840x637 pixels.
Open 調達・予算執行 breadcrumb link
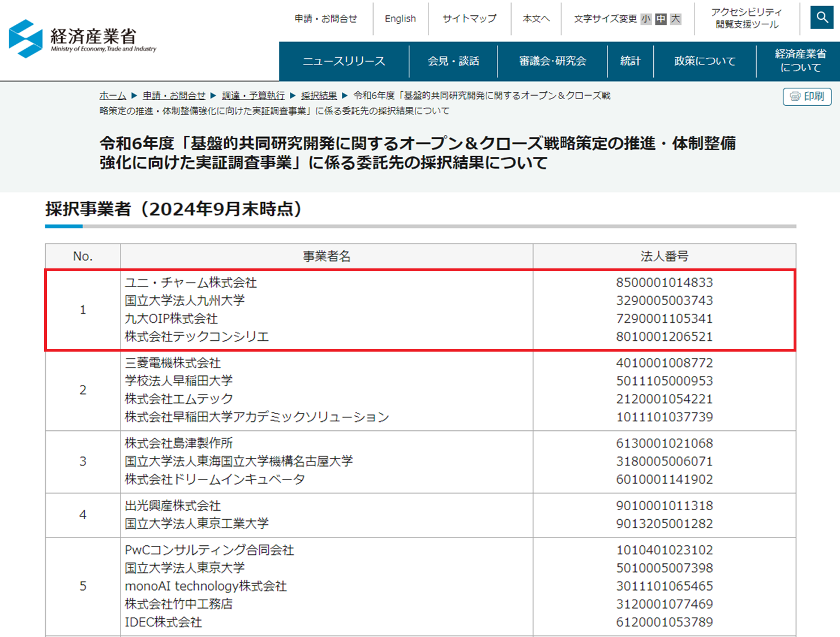click(253, 96)
